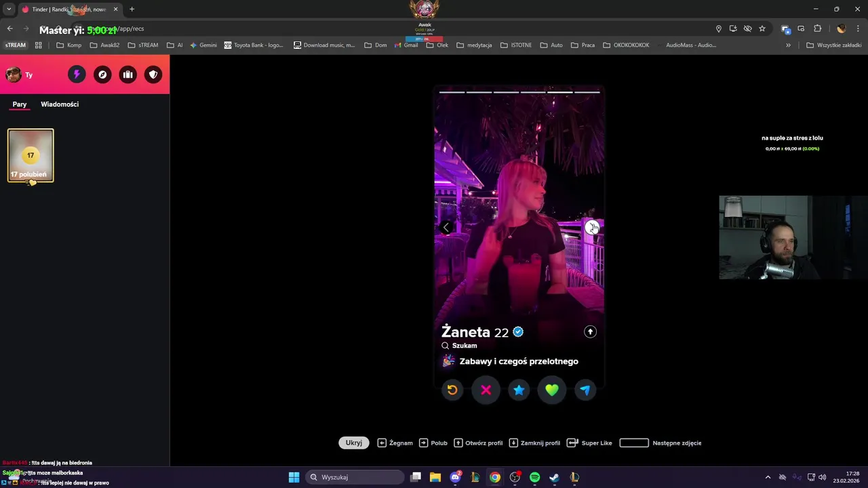Open the medytacja bookmark folder
868x488 pixels.
[x=474, y=45]
